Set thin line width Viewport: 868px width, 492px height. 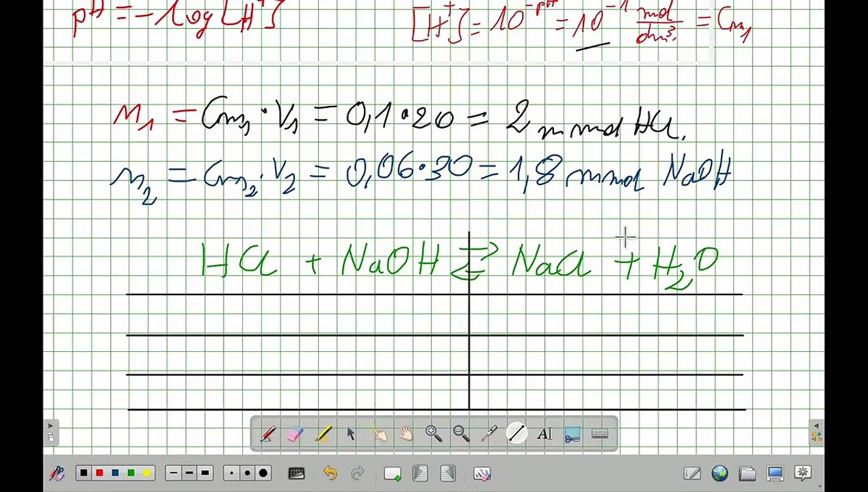174,473
